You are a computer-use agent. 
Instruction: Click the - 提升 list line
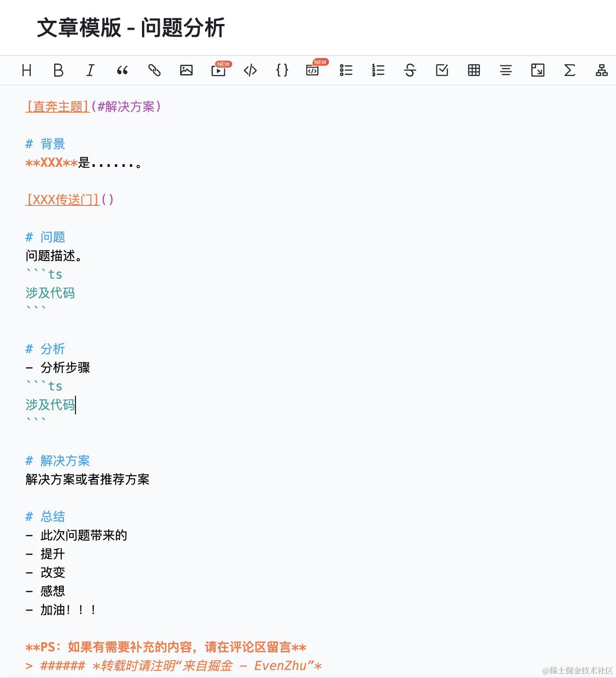[45, 554]
